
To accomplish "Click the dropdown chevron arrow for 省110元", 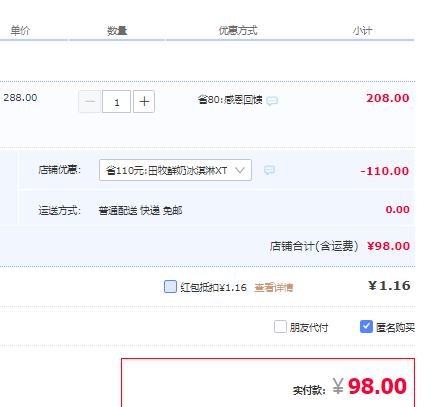I will pos(240,170).
